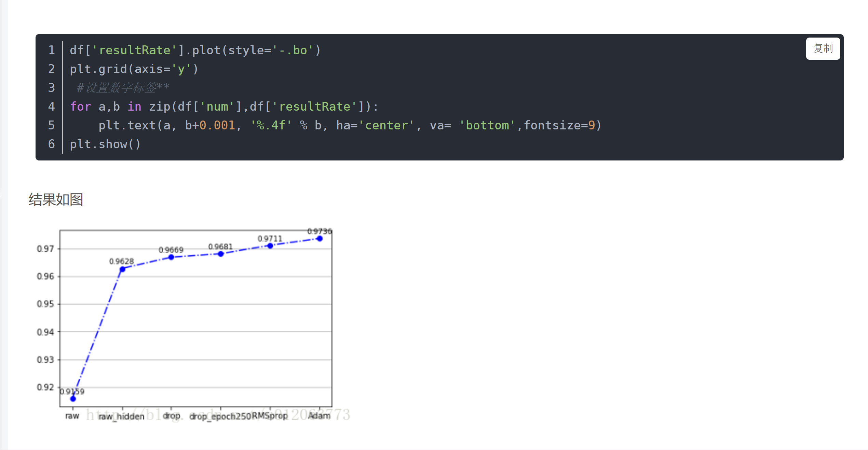Click the 0.9669 data label
868x450 pixels.
(171, 250)
